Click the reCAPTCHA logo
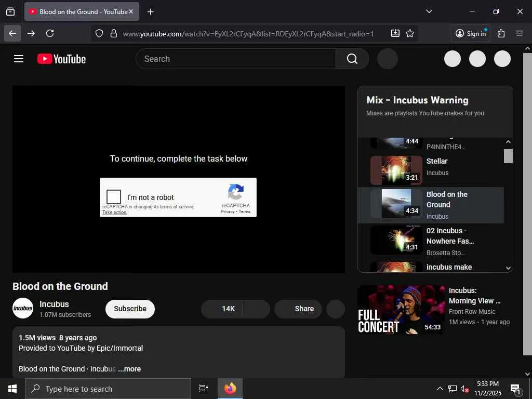This screenshot has width=532, height=399. point(236,192)
